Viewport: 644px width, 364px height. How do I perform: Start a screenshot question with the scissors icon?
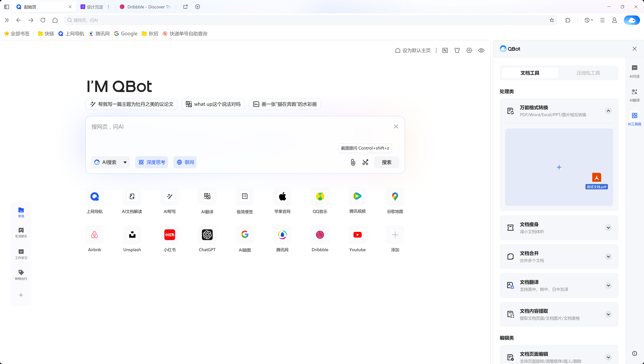point(365,162)
